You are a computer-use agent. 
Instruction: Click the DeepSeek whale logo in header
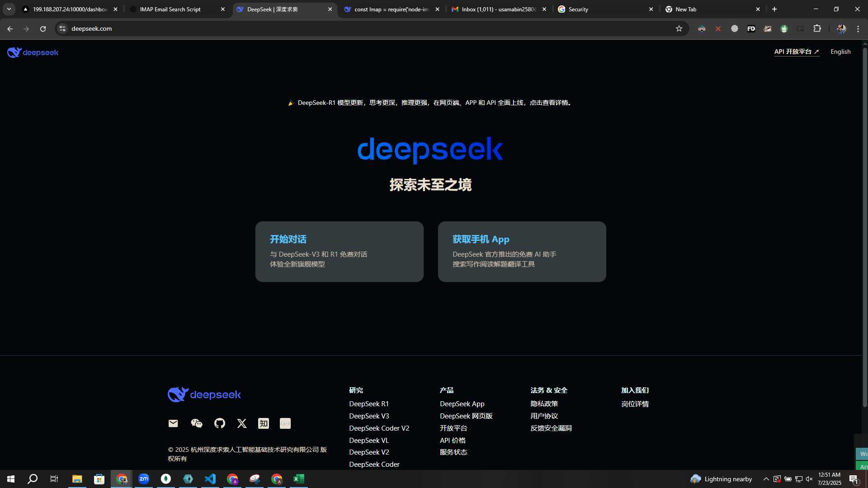tap(33, 52)
